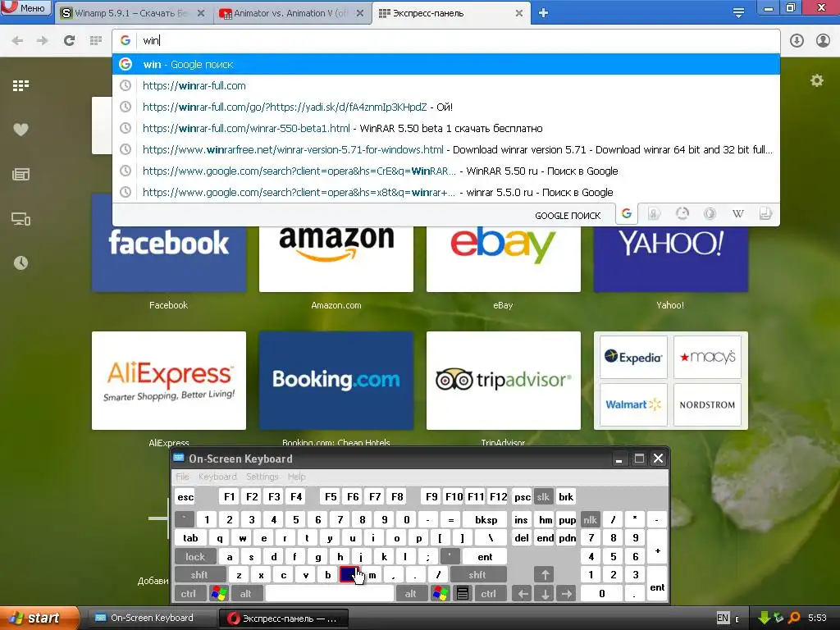Toggle the lock key on keyboard
This screenshot has height=630, width=840.
coord(195,557)
